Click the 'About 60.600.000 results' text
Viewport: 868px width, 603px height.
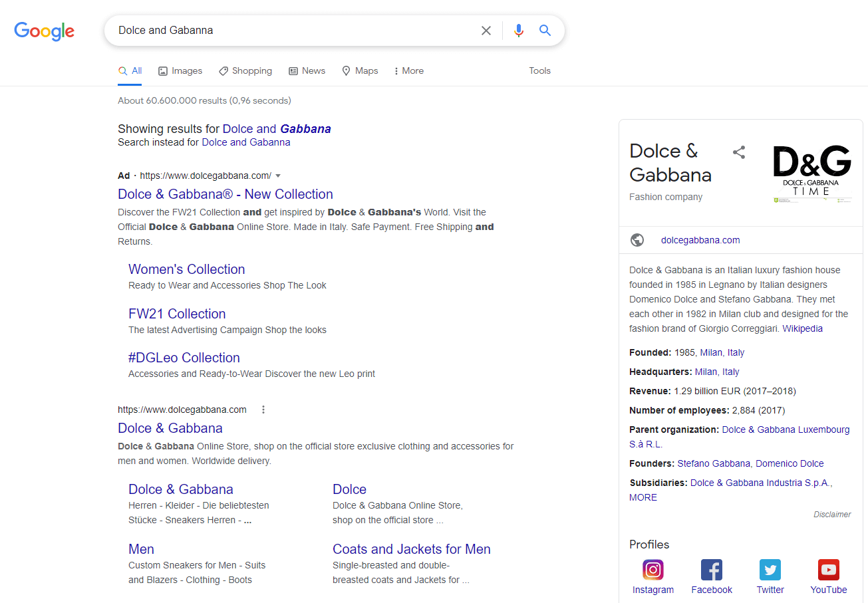204,100
